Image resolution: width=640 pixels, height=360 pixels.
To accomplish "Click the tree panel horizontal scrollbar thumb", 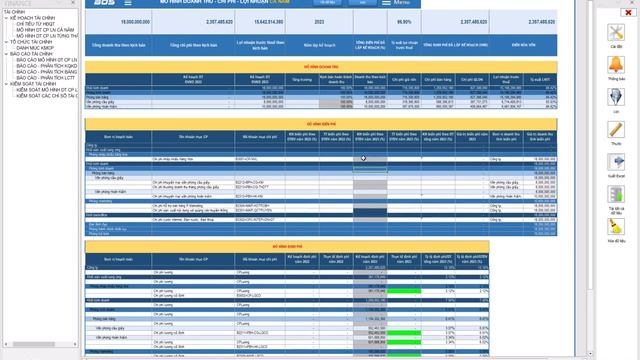I will [x=33, y=344].
